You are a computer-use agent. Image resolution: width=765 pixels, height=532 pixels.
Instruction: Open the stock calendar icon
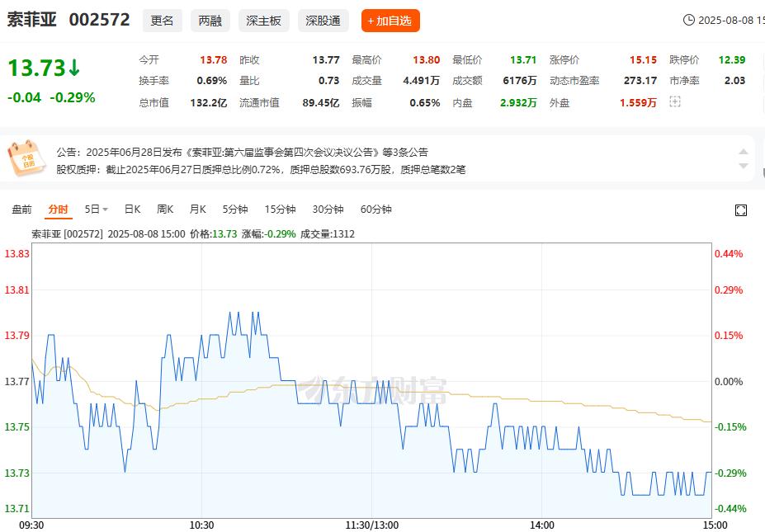26,158
